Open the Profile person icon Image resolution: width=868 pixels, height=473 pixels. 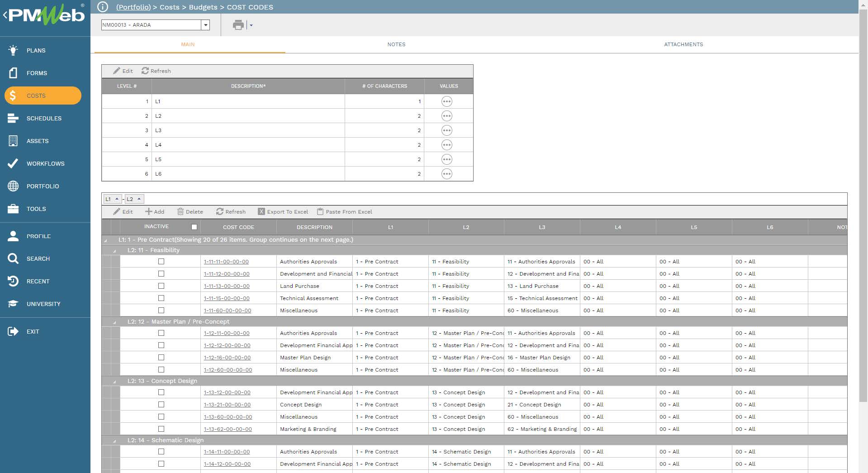pyautogui.click(x=13, y=236)
